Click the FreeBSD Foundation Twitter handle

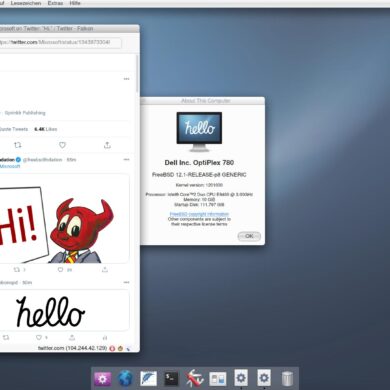click(43, 160)
